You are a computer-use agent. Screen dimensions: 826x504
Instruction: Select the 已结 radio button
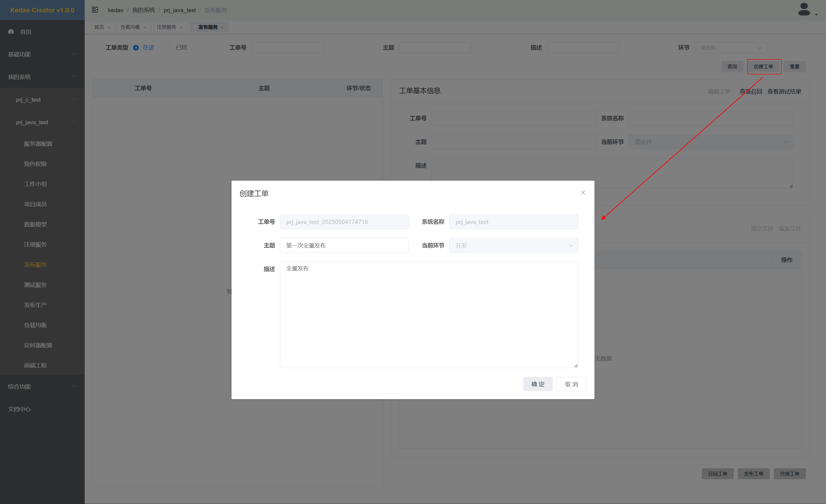coord(169,48)
